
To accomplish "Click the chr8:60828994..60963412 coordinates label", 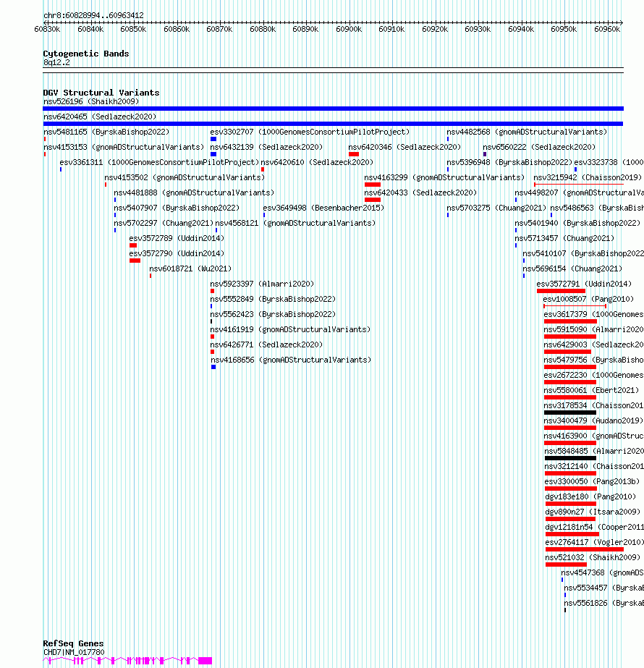I will (93, 15).
